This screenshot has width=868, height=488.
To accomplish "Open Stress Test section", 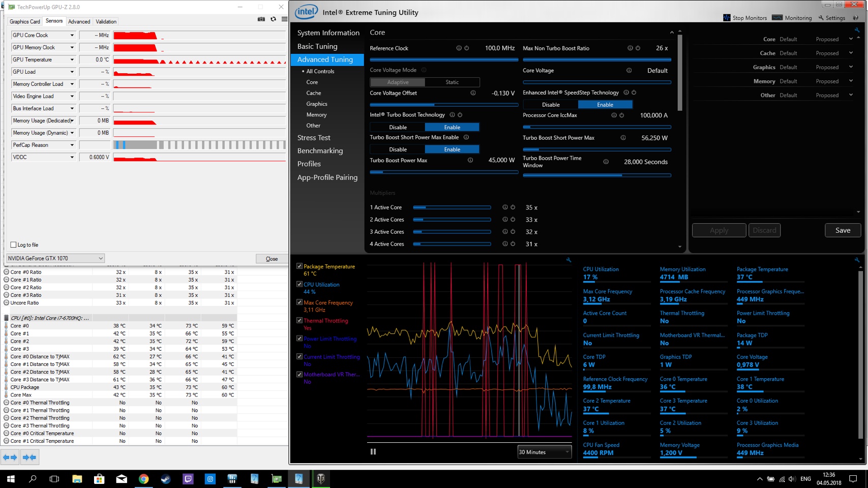I will (314, 138).
